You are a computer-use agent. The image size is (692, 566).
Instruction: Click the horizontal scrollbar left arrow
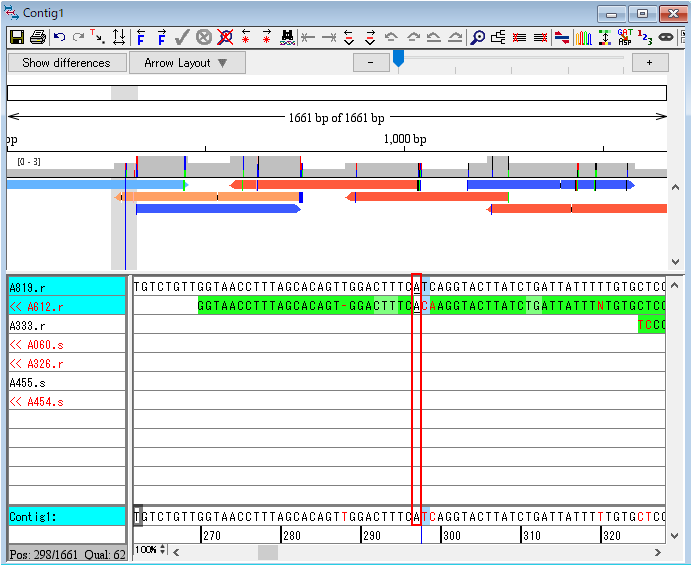pos(176,552)
